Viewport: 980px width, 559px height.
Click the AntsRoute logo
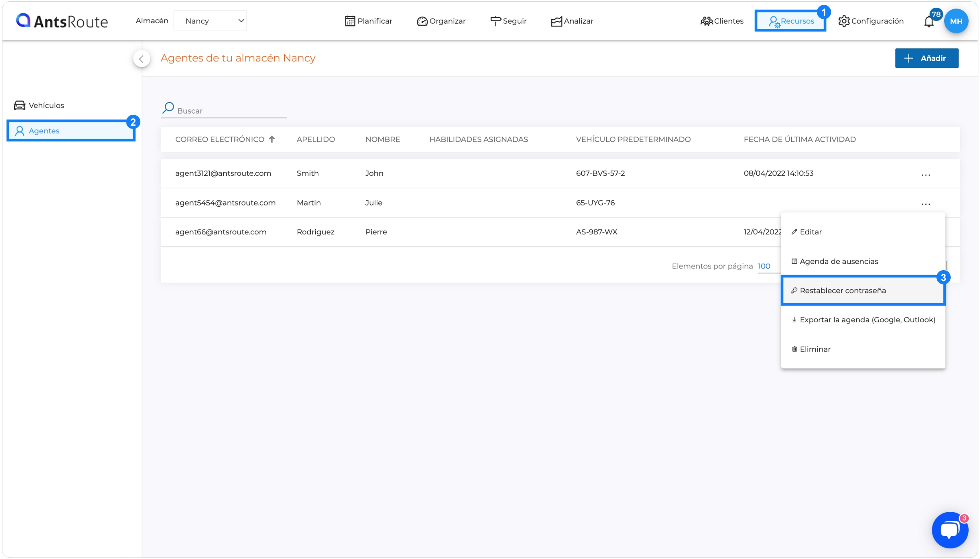point(62,21)
